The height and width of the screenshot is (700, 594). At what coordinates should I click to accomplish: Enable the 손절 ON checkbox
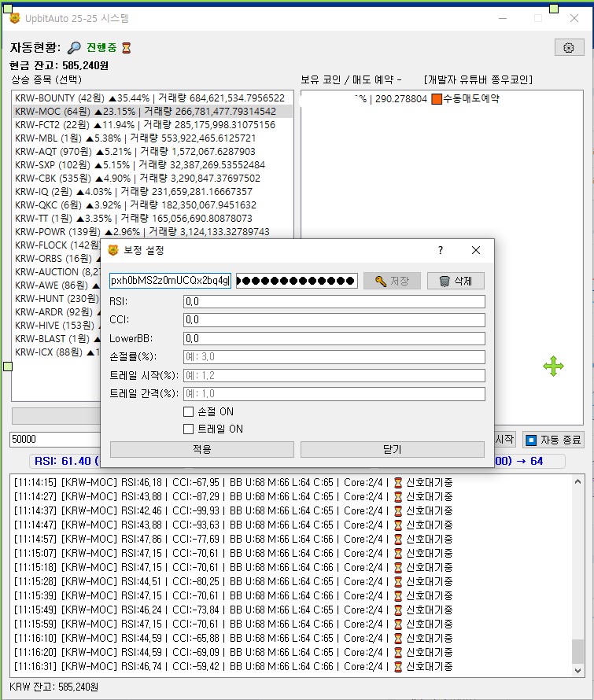pyautogui.click(x=188, y=411)
